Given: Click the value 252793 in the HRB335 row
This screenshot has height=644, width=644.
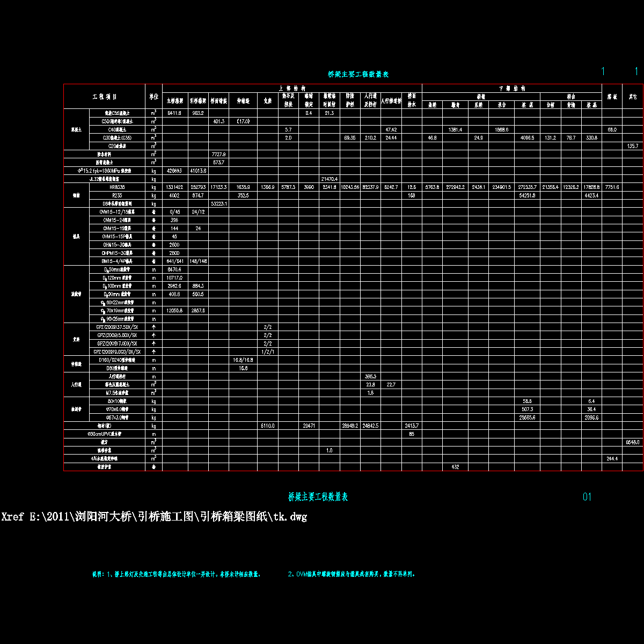Looking at the screenshot, I should [x=198, y=187].
